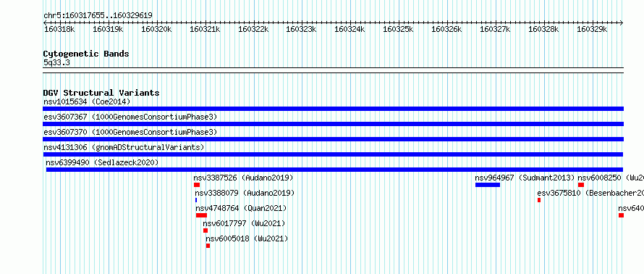Click the 160324k ruler tick label
This screenshot has height=274, width=644.
coord(349,29)
